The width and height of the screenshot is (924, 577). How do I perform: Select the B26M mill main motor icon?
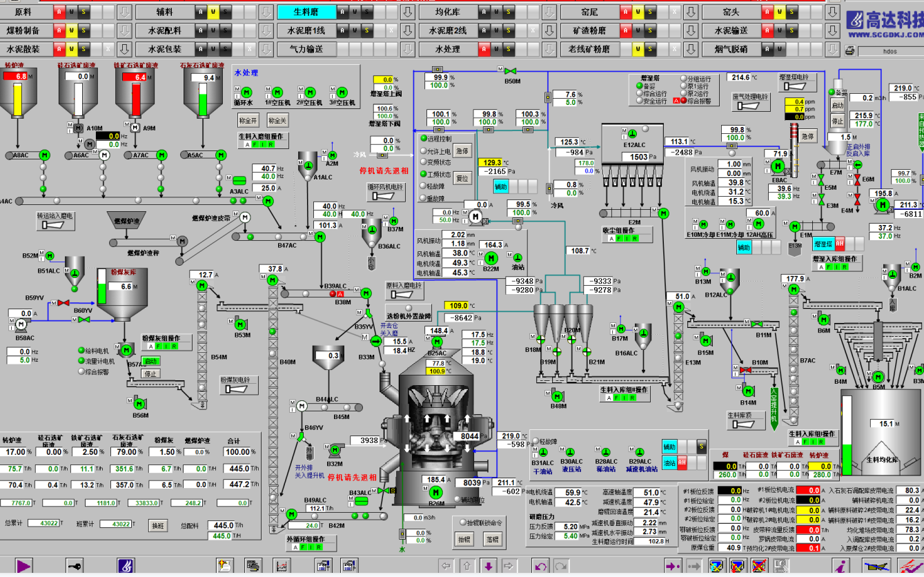pyautogui.click(x=435, y=493)
